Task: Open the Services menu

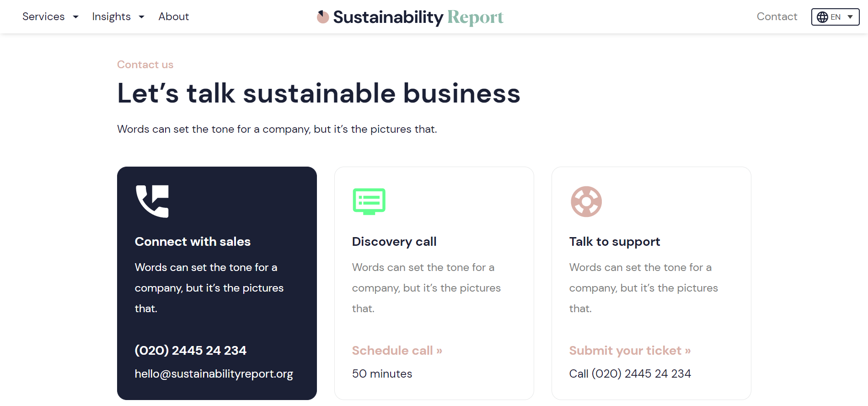Action: (x=43, y=16)
